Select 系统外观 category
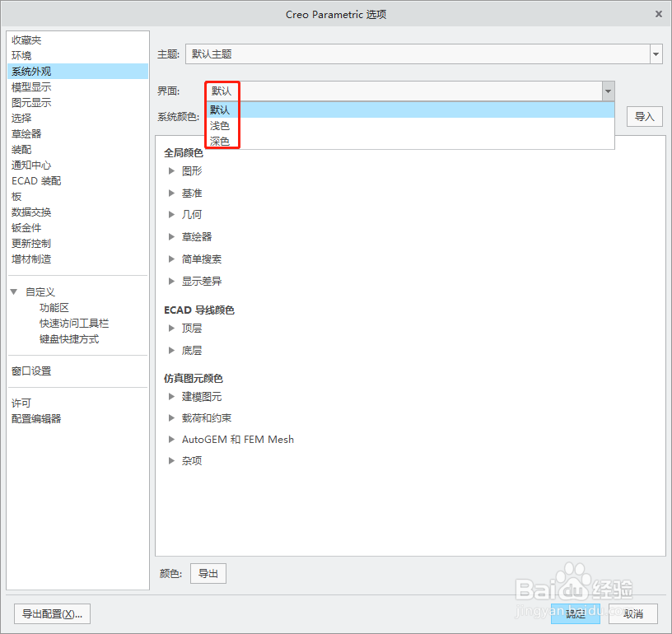 coord(77,71)
